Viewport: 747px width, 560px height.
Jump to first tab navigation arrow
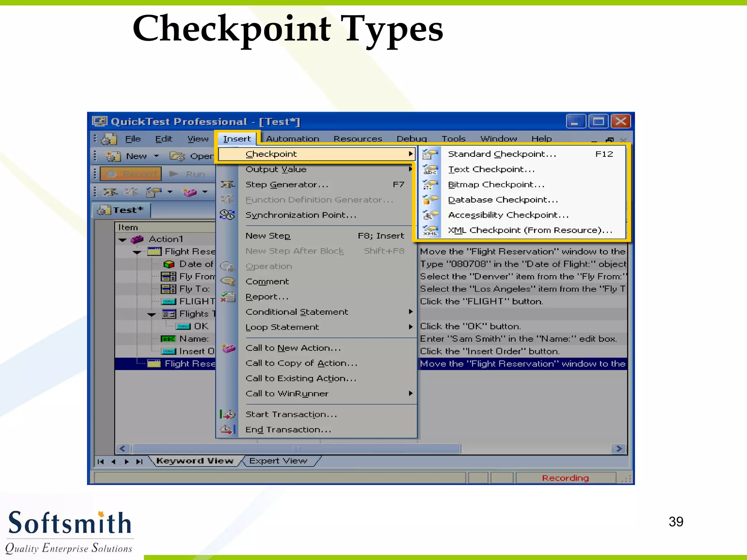(x=101, y=462)
